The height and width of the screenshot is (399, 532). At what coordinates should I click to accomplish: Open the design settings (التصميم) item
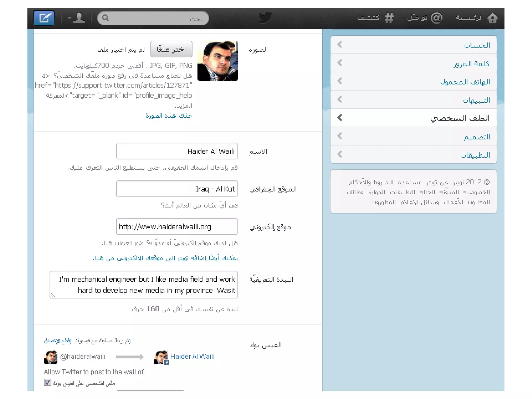(x=476, y=137)
